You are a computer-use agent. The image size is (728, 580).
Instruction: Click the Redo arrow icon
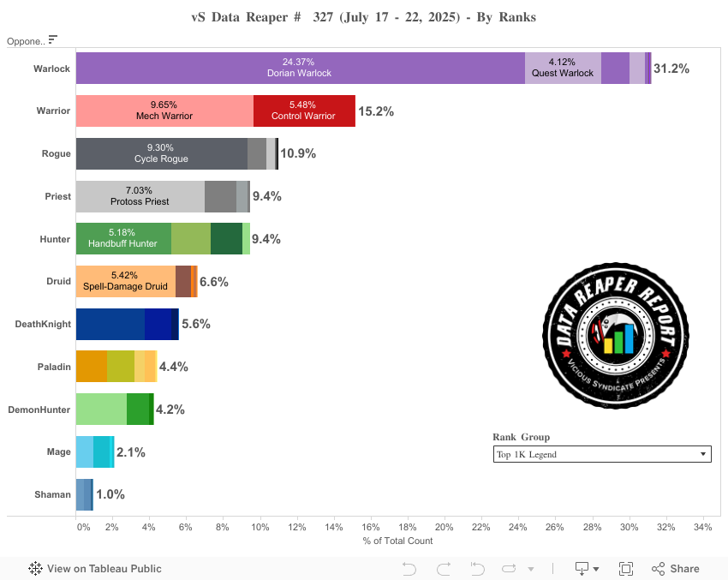pyautogui.click(x=444, y=569)
